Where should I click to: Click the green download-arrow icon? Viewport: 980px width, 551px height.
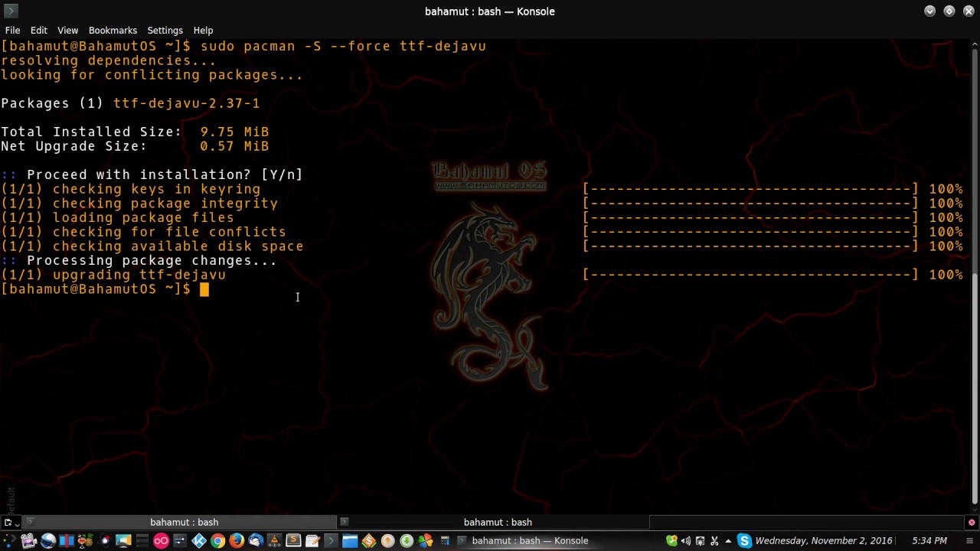[x=407, y=541]
